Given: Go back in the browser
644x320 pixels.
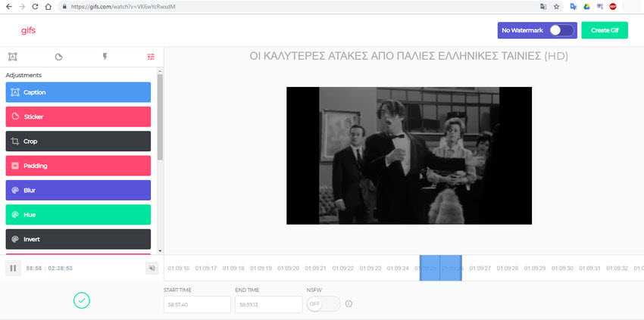Looking at the screenshot, I should 8,7.
